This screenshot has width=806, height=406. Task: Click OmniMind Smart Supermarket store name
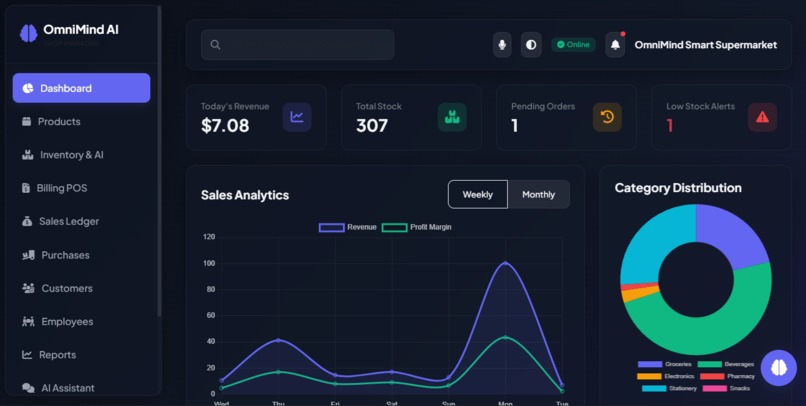[706, 45]
